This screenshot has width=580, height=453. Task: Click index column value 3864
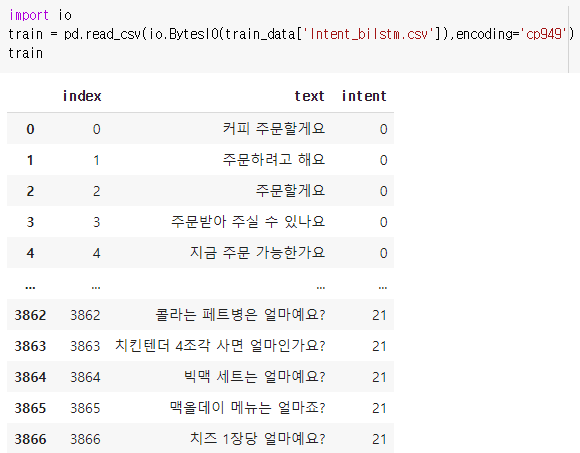point(85,378)
